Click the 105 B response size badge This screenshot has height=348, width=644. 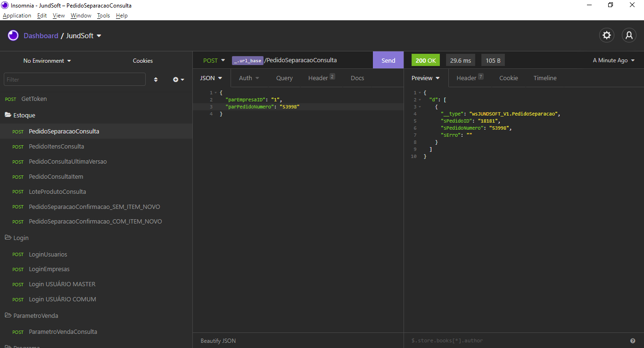[493, 60]
